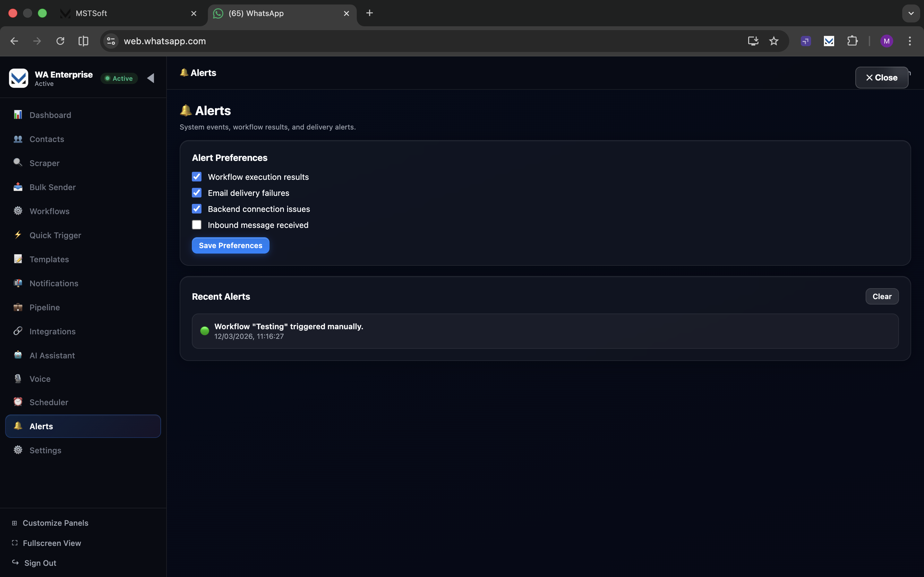This screenshot has height=577, width=924.
Task: Open Bulk Sender sidebar icon
Action: point(18,187)
